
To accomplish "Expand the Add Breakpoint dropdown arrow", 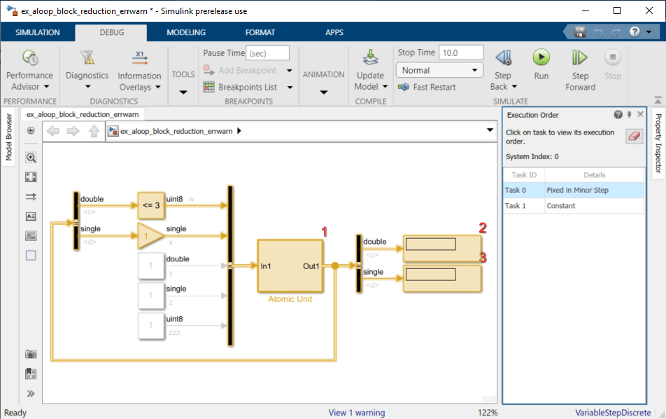I will click(x=289, y=70).
